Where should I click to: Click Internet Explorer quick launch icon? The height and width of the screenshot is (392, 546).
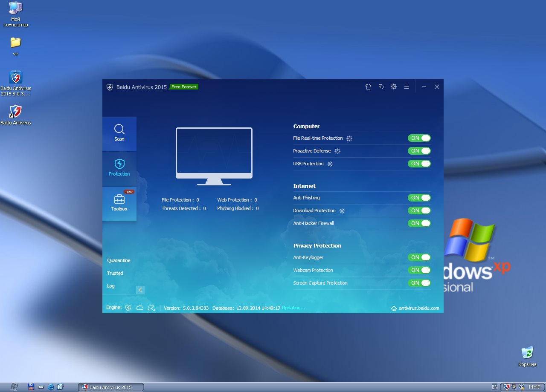pos(51,387)
